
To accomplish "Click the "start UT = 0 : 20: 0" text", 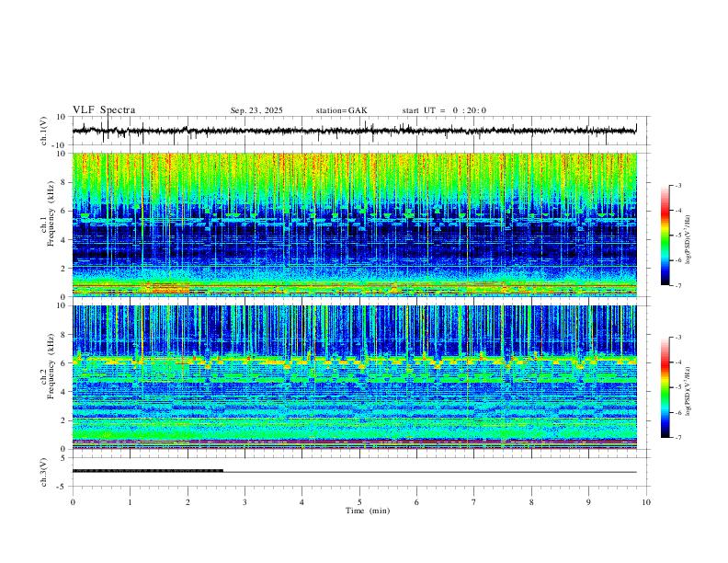I will point(444,110).
